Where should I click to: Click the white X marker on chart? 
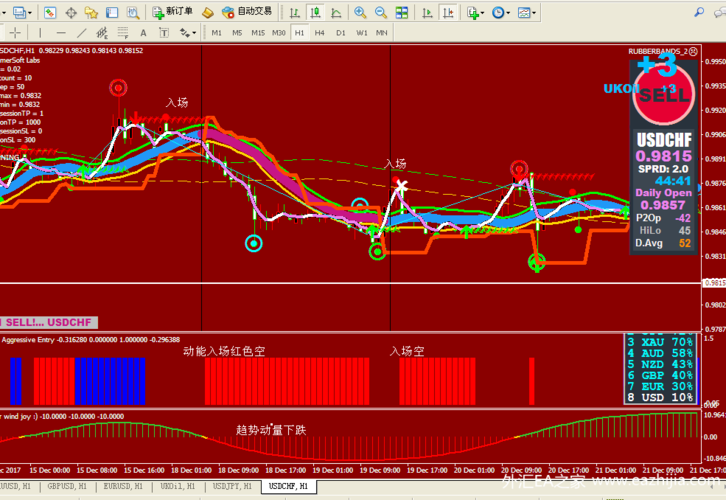tap(401, 186)
